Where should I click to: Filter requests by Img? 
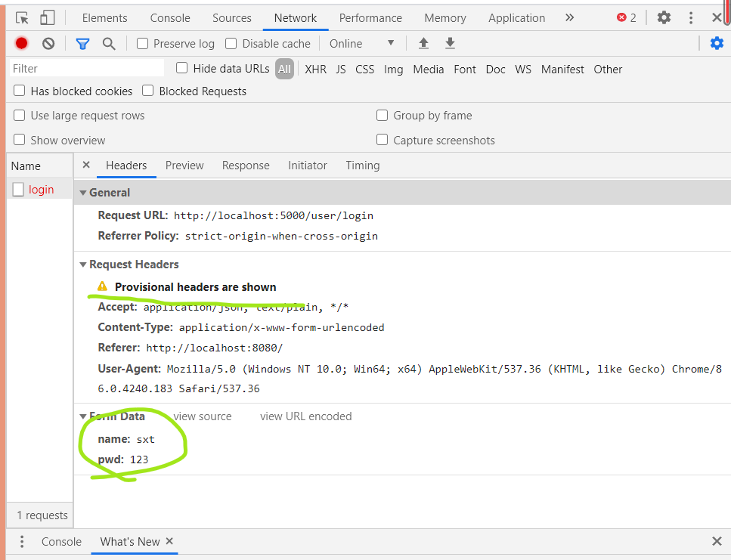point(394,69)
